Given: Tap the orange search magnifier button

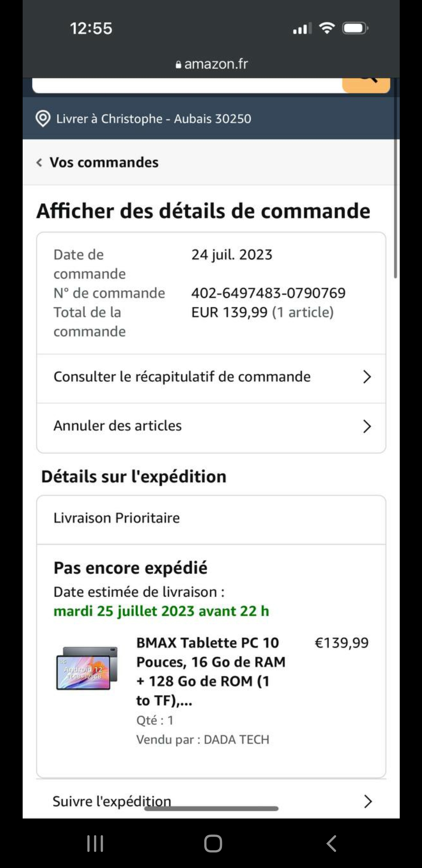Looking at the screenshot, I should (x=366, y=84).
